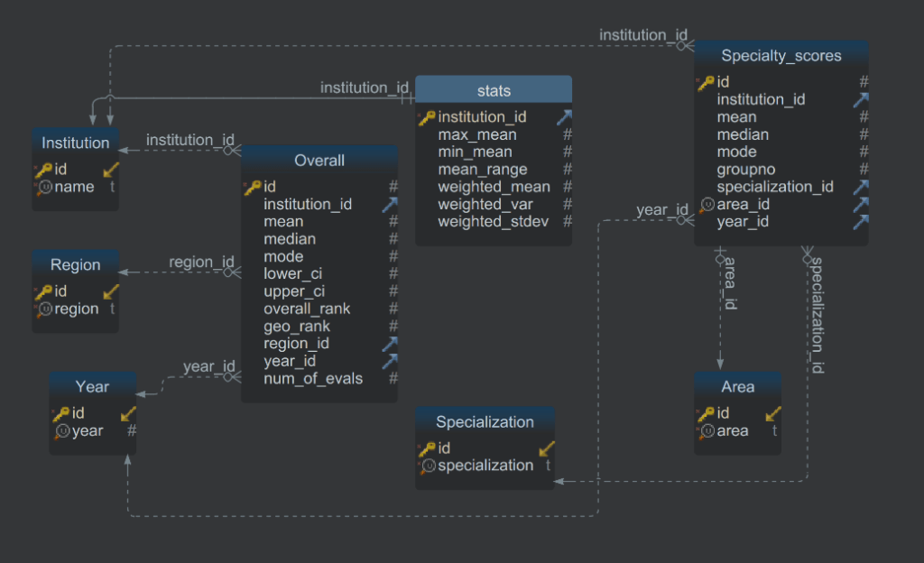The width and height of the screenshot is (924, 563).
Task: Click foreign key arrow beside Specialty_scores specialization_id
Action: click(861, 187)
